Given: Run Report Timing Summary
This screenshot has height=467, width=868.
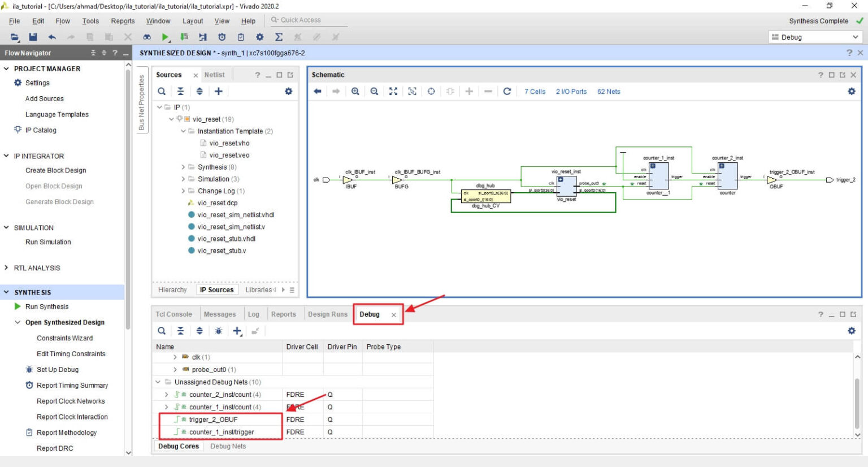Looking at the screenshot, I should point(72,385).
